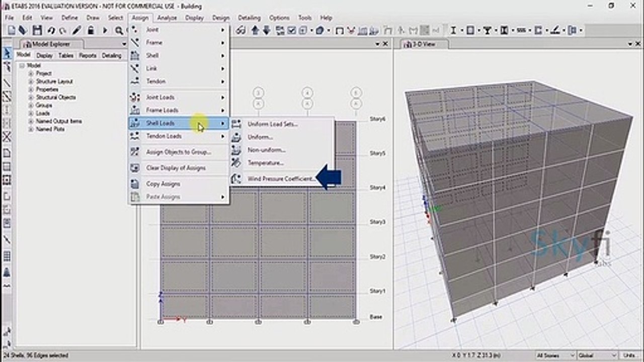Image resolution: width=644 pixels, height=362 pixels.
Task: Open the Design menu
Action: pyautogui.click(x=221, y=18)
